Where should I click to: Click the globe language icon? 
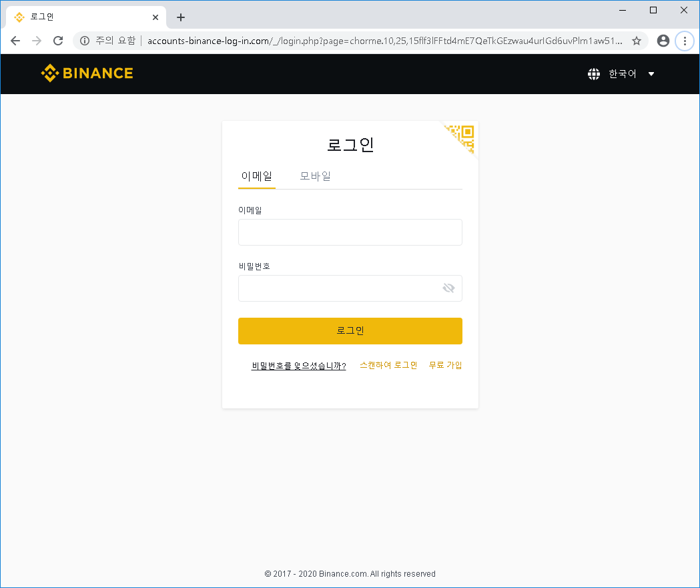pos(594,74)
